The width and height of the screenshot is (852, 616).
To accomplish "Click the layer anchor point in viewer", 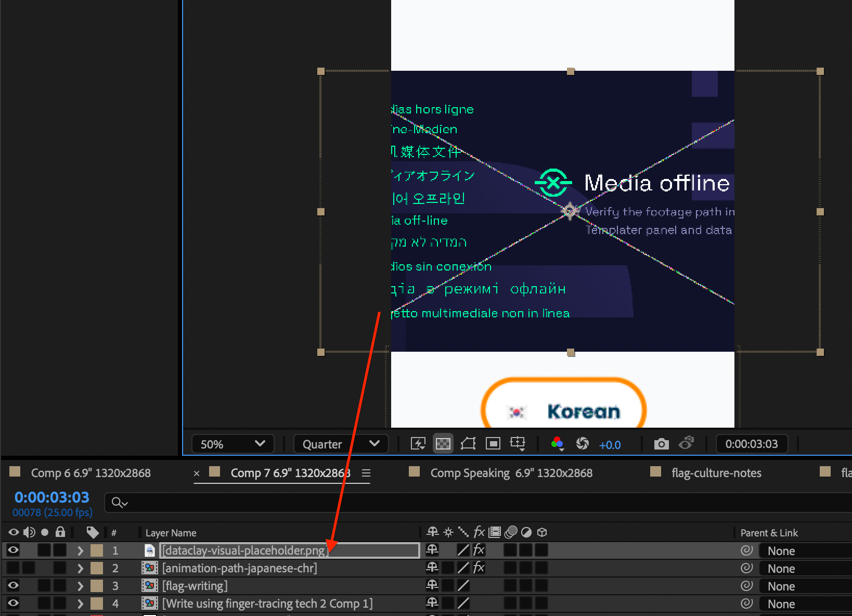I will point(570,211).
